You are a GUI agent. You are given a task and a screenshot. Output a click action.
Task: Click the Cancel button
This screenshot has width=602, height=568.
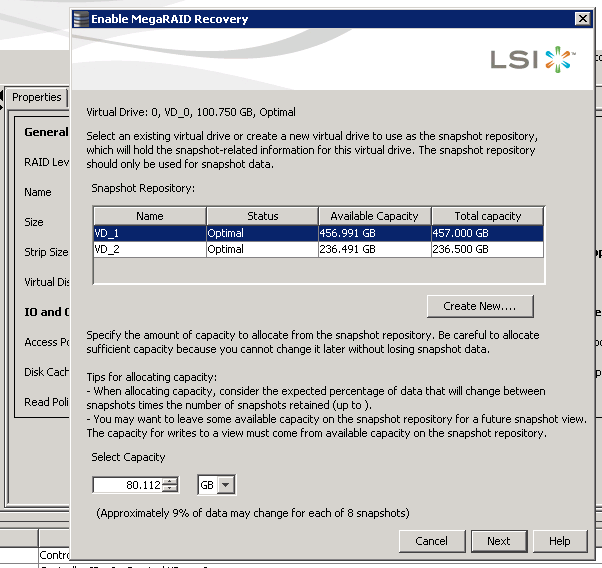tap(432, 541)
